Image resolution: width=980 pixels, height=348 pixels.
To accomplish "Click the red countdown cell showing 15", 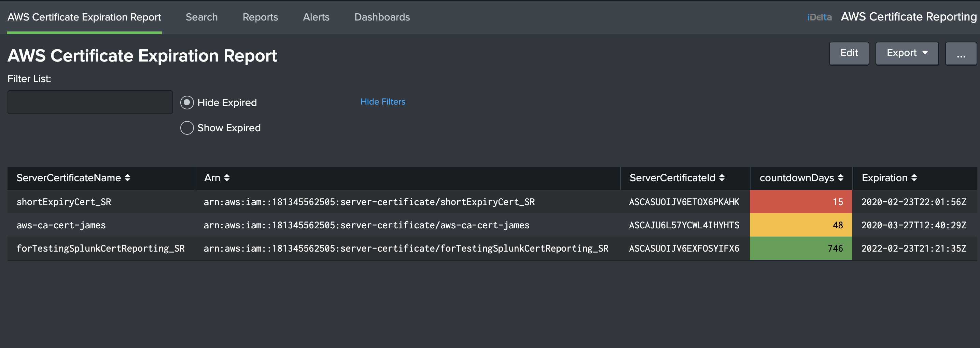I will (x=801, y=202).
